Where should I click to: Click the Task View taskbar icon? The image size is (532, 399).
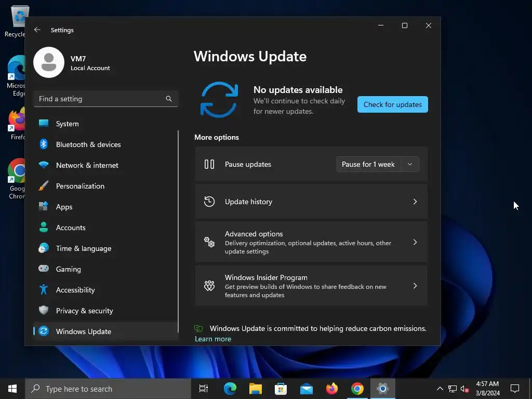[204, 389]
